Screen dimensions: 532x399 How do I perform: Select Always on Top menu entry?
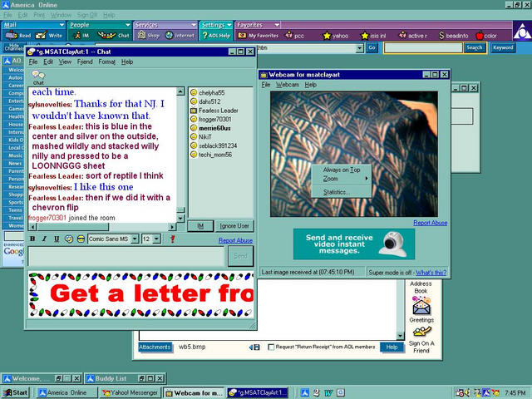tap(342, 170)
